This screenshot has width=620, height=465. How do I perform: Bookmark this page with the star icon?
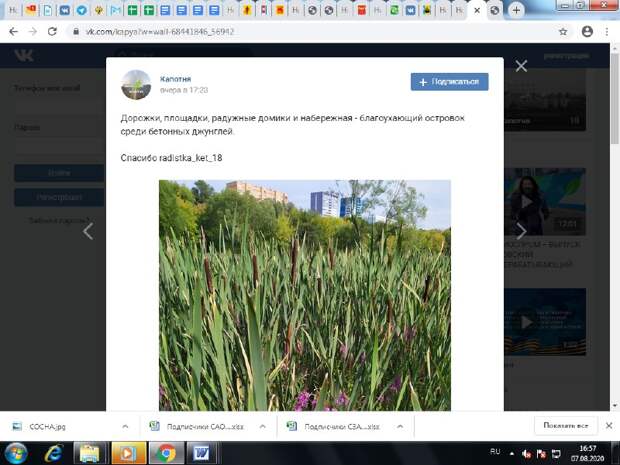(x=563, y=32)
